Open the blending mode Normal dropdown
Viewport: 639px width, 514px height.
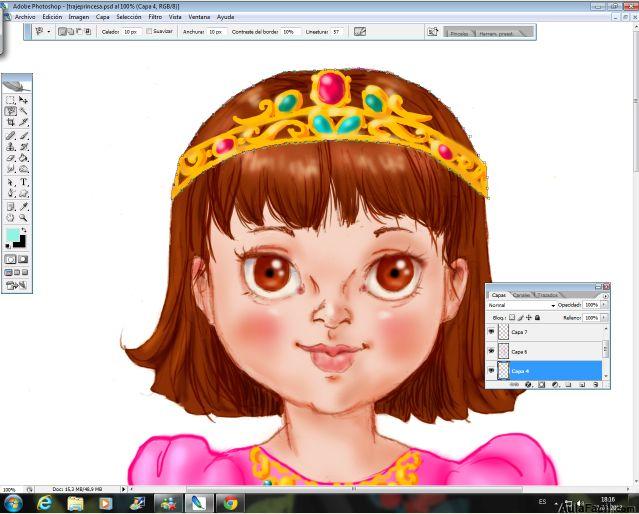[x=521, y=305]
